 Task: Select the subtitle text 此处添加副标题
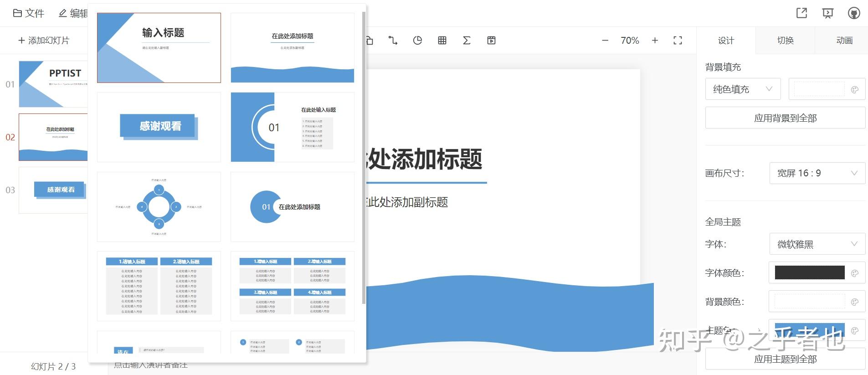pos(407,202)
